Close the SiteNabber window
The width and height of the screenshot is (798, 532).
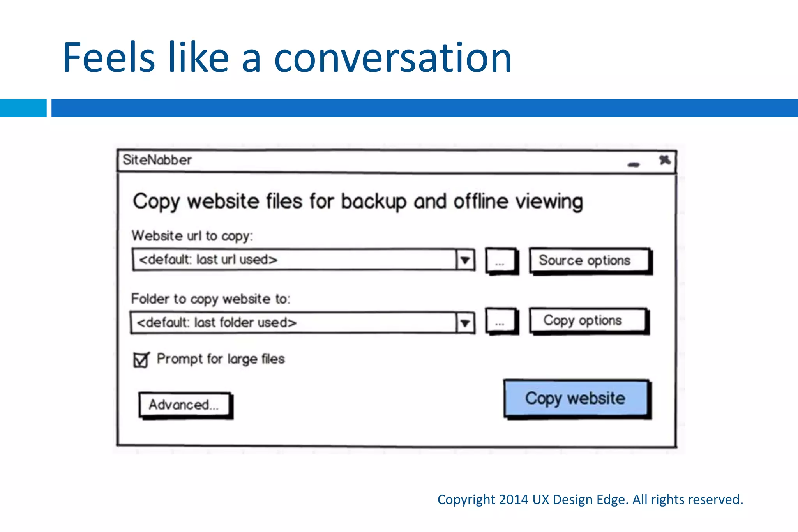(x=665, y=160)
